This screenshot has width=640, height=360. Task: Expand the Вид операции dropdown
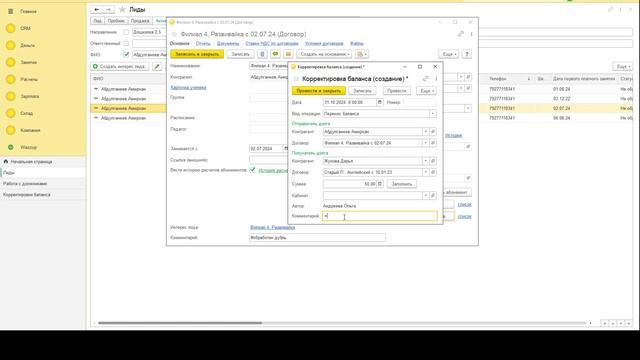coord(433,114)
